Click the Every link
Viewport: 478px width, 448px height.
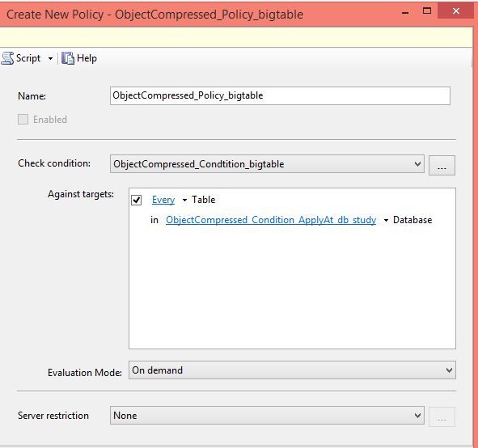[163, 200]
